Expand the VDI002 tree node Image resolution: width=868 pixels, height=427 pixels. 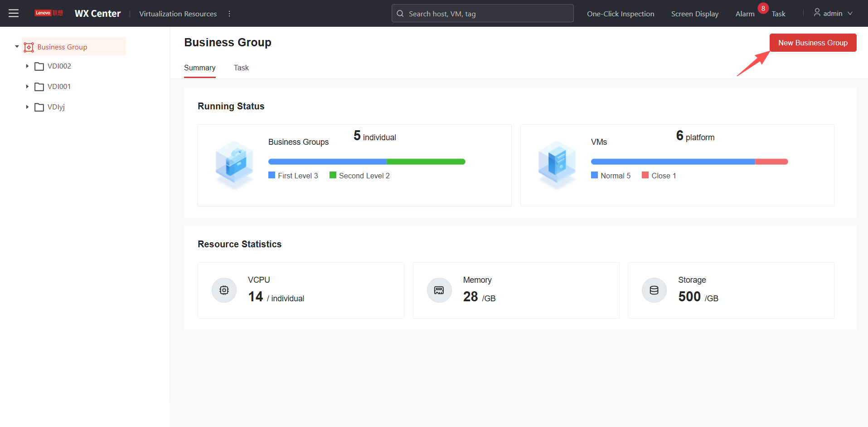[x=27, y=66]
